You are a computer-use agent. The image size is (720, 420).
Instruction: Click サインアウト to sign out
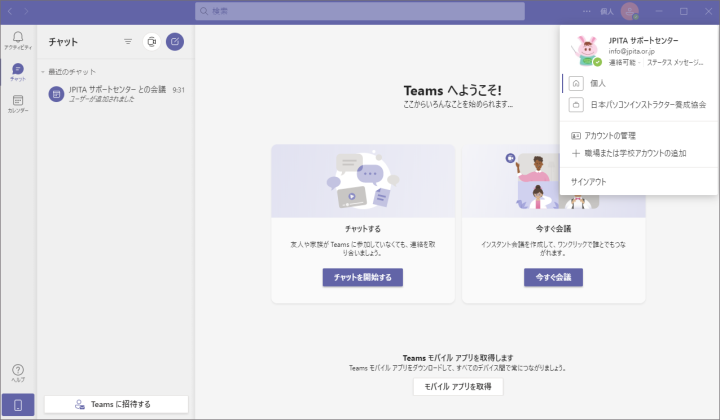tap(588, 182)
